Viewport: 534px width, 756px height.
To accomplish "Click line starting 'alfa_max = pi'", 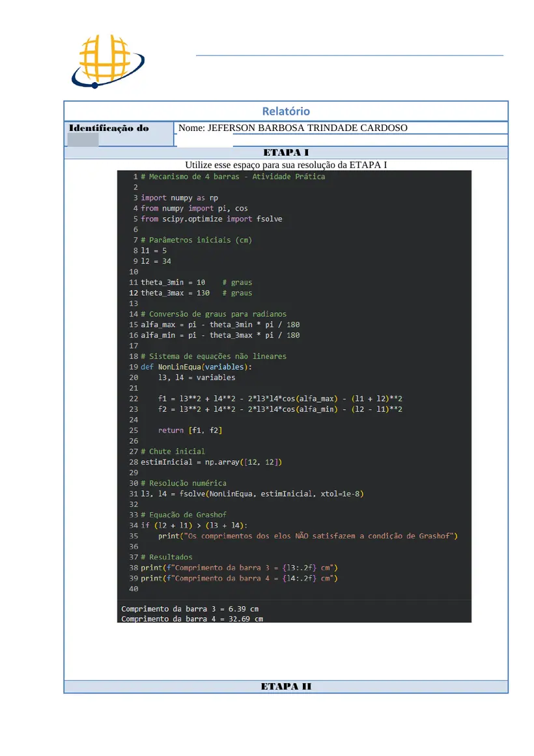I will [x=220, y=325].
